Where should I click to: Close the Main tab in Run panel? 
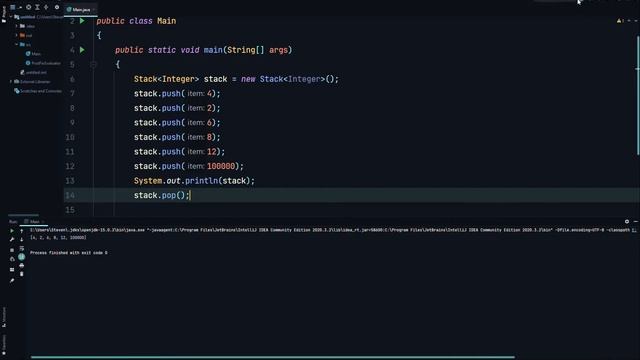click(43, 222)
